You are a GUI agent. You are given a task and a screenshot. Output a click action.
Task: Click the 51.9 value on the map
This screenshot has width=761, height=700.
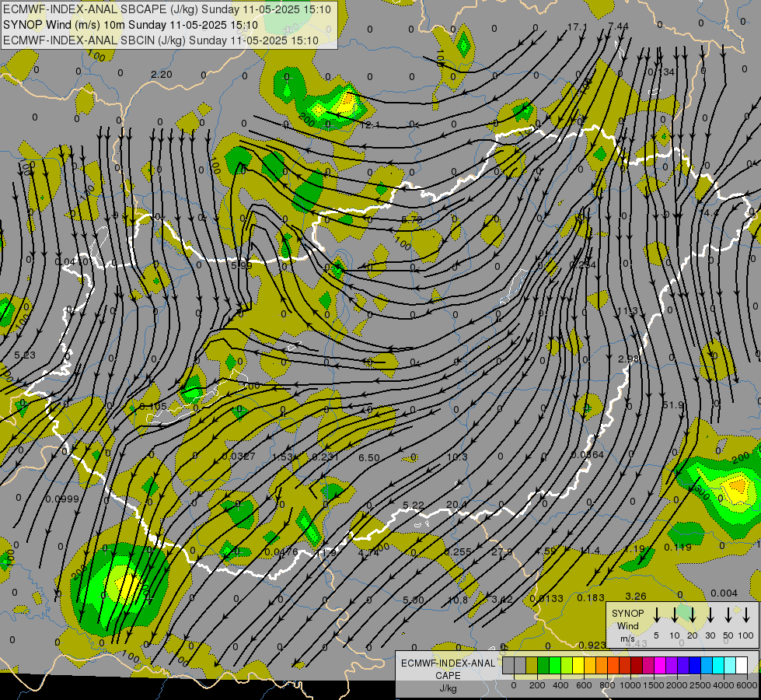673,404
